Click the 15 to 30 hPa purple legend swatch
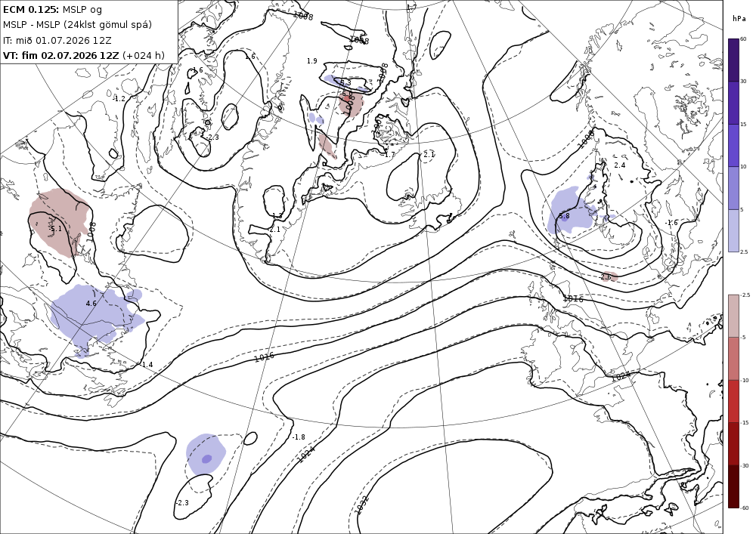 [733, 103]
